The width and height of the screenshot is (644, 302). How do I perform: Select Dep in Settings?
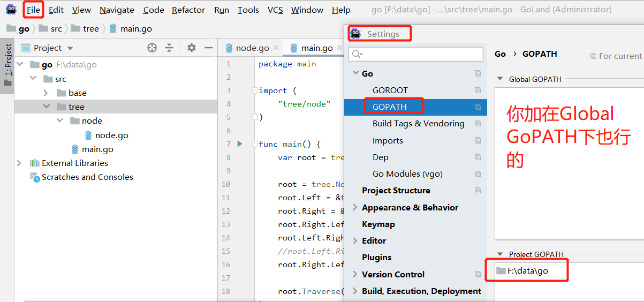(x=381, y=157)
